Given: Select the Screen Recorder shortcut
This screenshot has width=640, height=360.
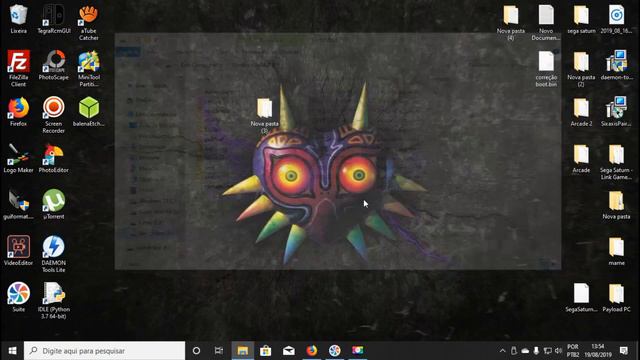Looking at the screenshot, I should click(x=53, y=115).
